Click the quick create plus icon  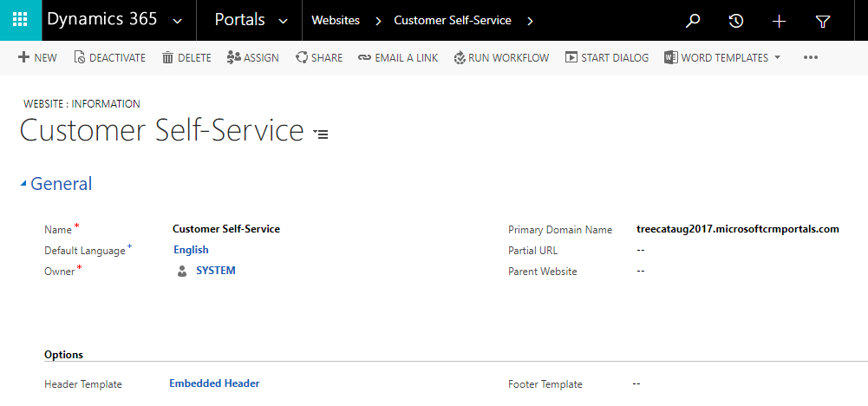tap(779, 21)
